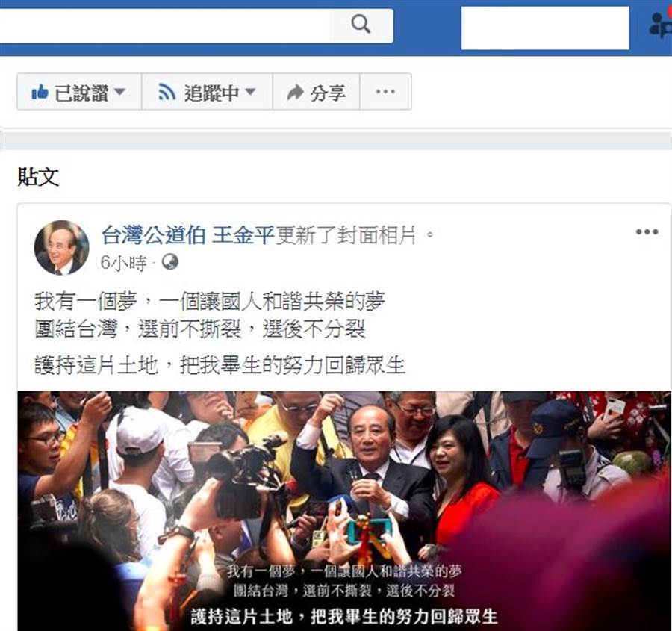Click the thumbs-up icon on 已說讚
This screenshot has height=631, width=672.
pyautogui.click(x=40, y=92)
